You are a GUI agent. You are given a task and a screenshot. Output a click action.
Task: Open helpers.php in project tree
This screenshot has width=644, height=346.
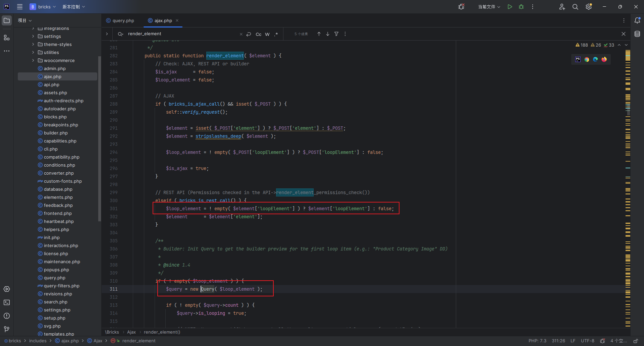pyautogui.click(x=56, y=229)
